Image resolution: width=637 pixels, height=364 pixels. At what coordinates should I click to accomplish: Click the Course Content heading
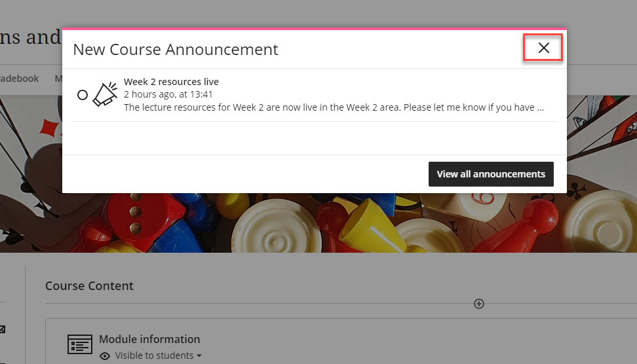[x=89, y=285]
